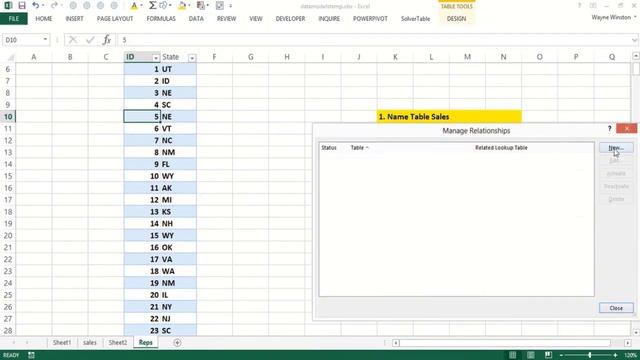This screenshot has height=360, width=640.
Task: Open the FILE tab
Action: pos(14,19)
